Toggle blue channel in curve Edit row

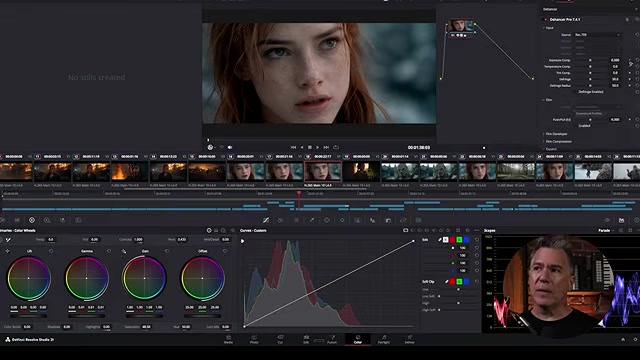(x=466, y=240)
